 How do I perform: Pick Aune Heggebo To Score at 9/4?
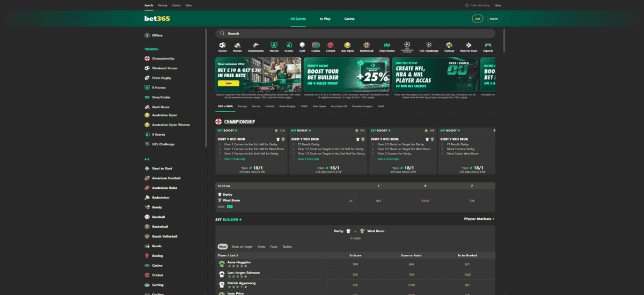coord(355,264)
